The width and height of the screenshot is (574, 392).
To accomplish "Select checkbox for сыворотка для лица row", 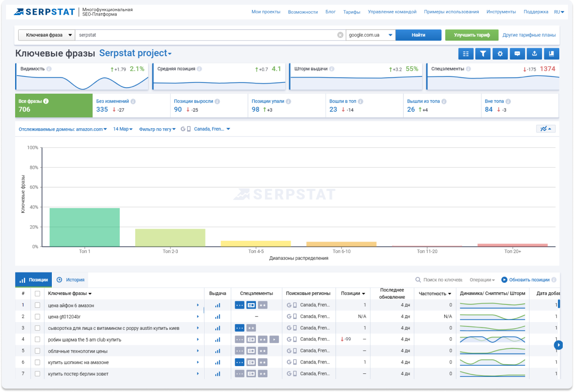I will pos(38,328).
